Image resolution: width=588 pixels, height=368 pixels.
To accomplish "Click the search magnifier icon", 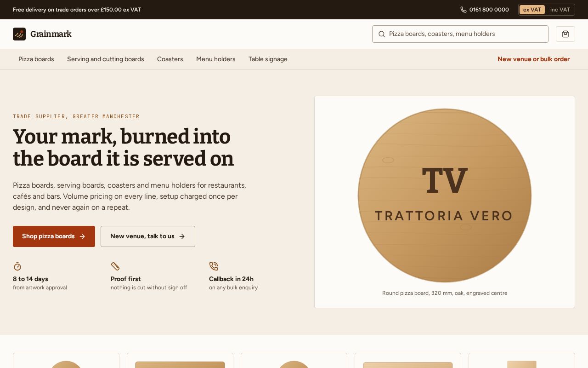I will (x=381, y=34).
